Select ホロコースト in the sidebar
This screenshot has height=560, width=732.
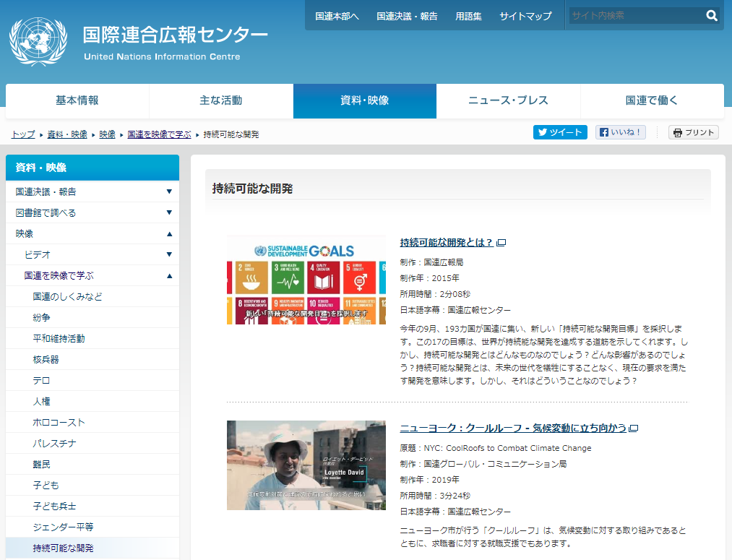(x=92, y=423)
